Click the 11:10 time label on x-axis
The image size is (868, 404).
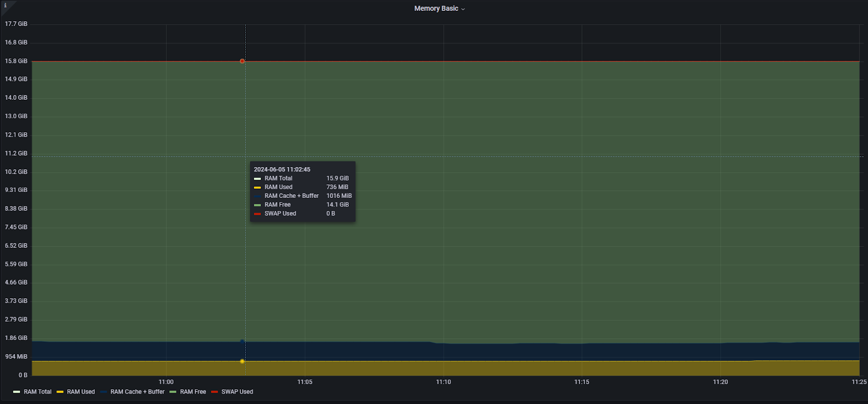(443, 382)
